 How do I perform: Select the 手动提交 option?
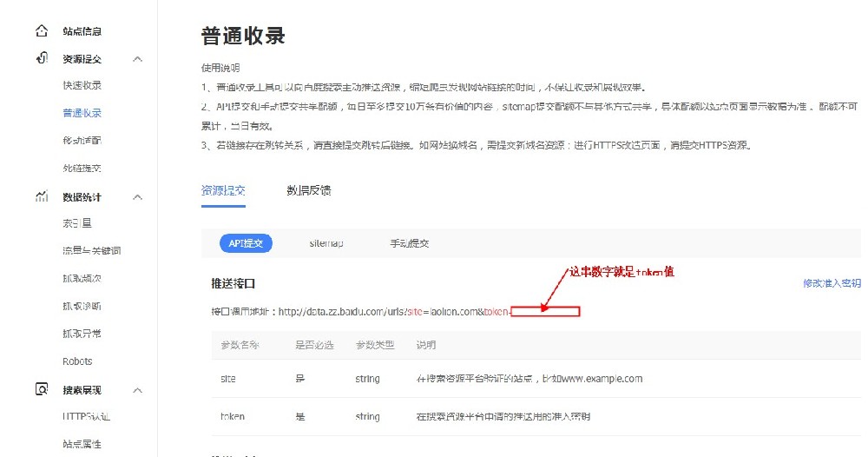point(410,243)
